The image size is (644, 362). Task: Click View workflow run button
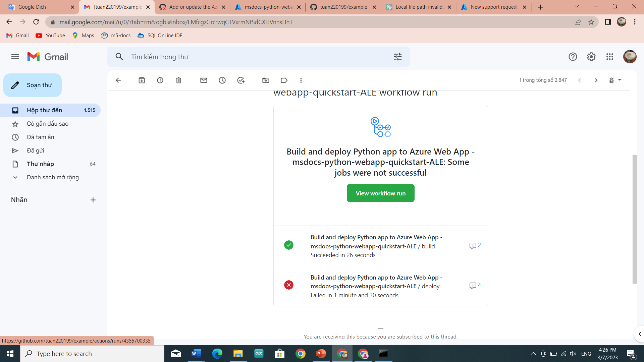[380, 193]
